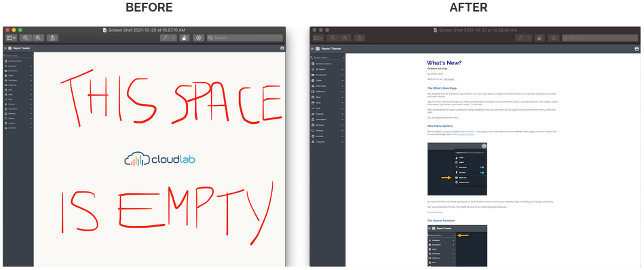644x270 pixels.
Task: Expand Retail chevron in AFTER window sidebar
Action: (x=343, y=102)
